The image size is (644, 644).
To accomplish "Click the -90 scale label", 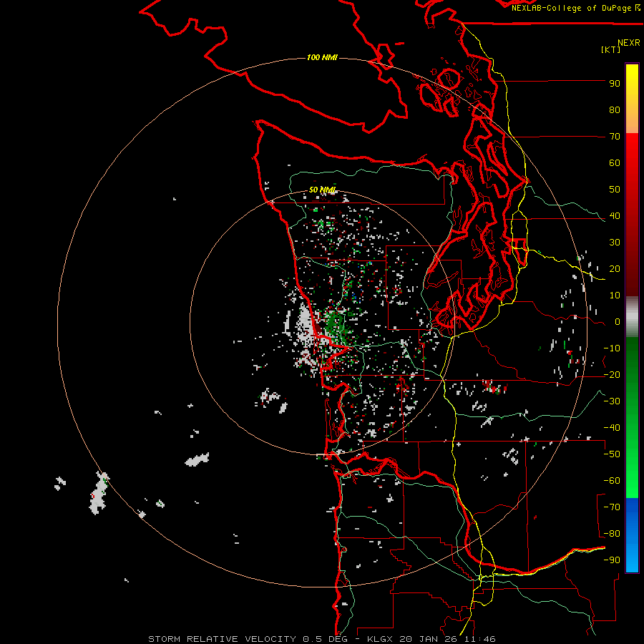I will 612,560.
